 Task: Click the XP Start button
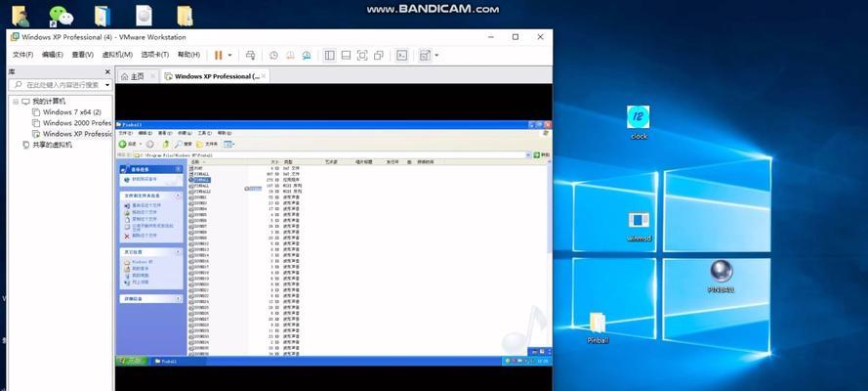click(132, 361)
